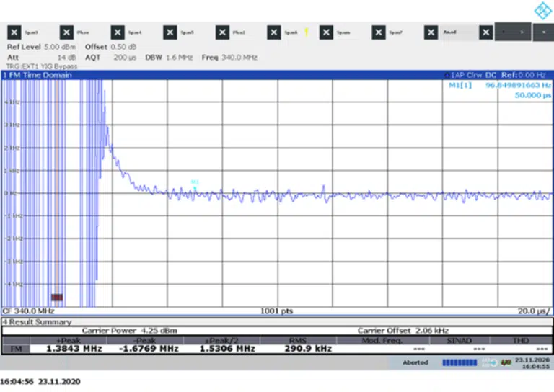Close the highlighted active channel tab
Image resolution: width=554 pixels, height=392 pixels.
pos(486,32)
